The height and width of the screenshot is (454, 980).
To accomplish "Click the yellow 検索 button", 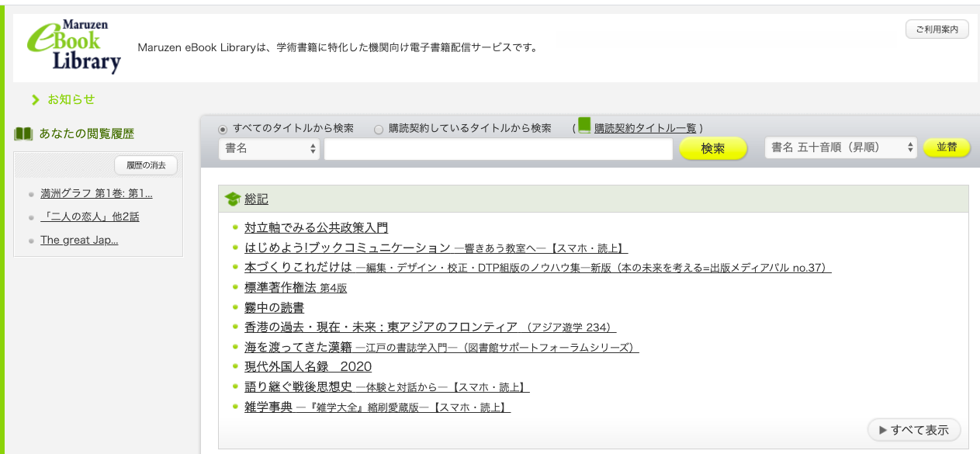I will coord(713,148).
